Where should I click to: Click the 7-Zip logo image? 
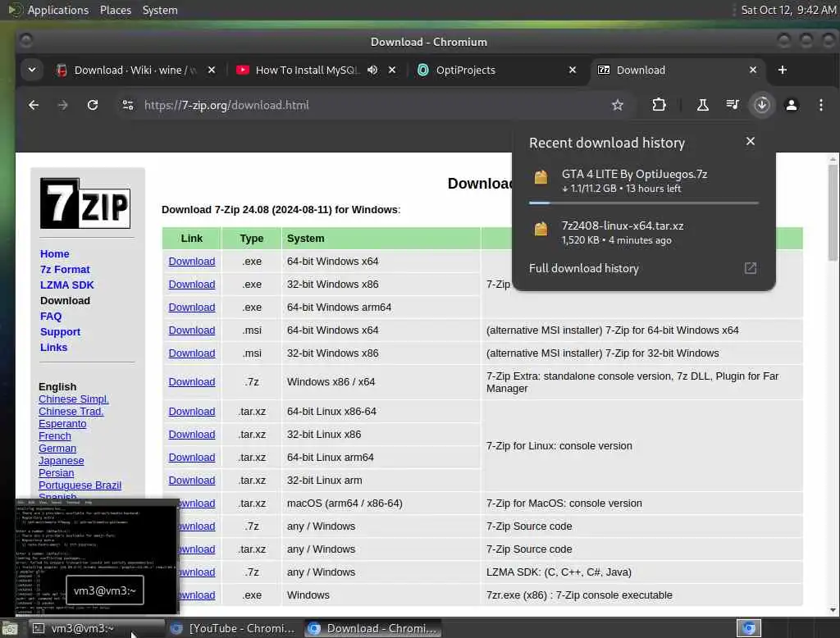[85, 203]
